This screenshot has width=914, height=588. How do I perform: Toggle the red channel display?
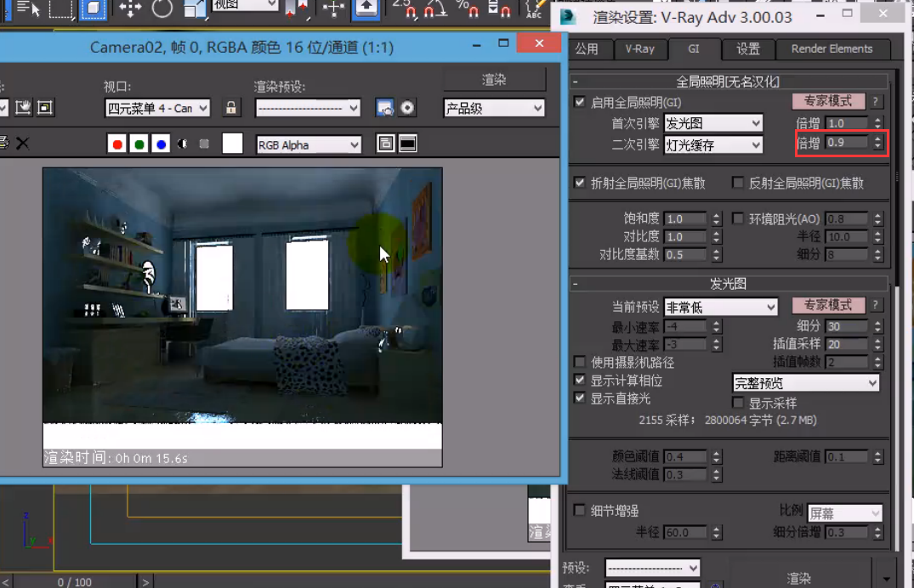117,144
